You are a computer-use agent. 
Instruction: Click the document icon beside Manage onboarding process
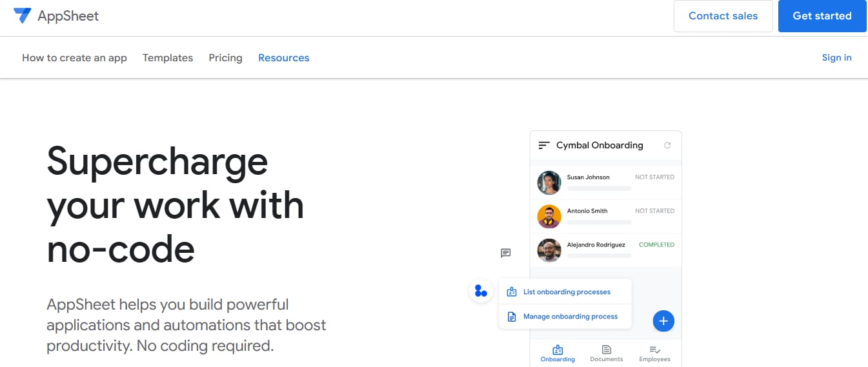512,317
